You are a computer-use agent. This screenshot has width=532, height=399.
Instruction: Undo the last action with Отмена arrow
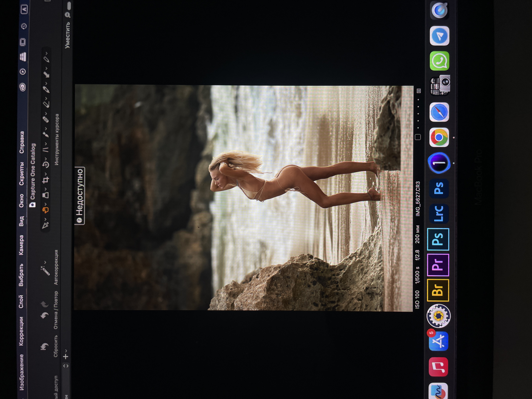tap(44, 315)
